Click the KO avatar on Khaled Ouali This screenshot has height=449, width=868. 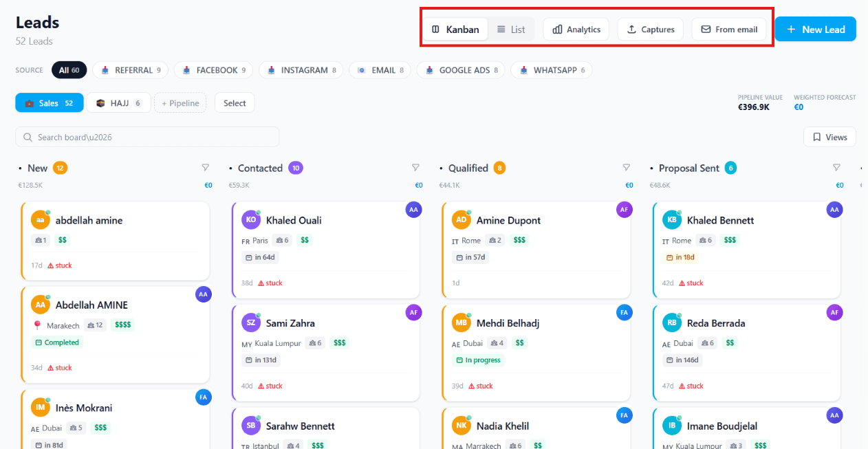point(251,220)
